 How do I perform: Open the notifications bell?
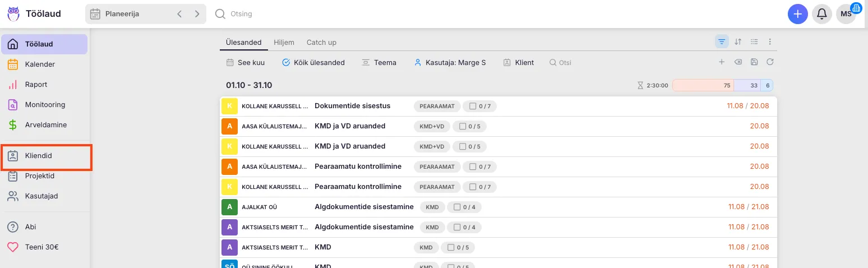point(821,14)
